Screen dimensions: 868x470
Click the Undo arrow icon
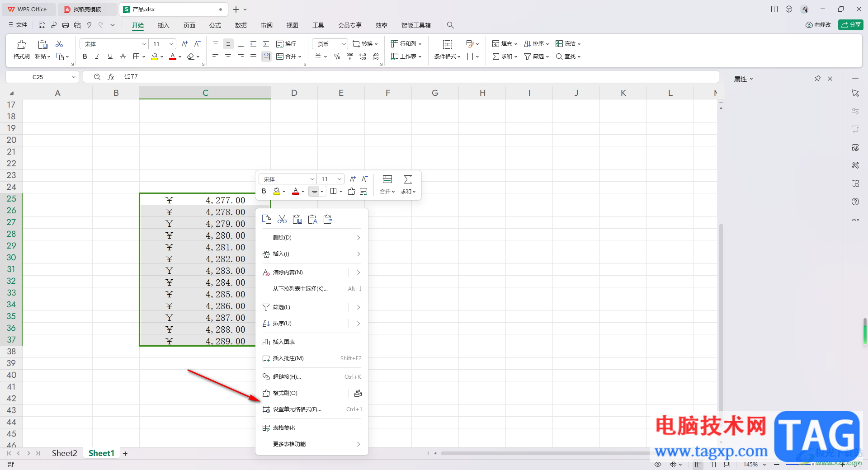click(89, 25)
